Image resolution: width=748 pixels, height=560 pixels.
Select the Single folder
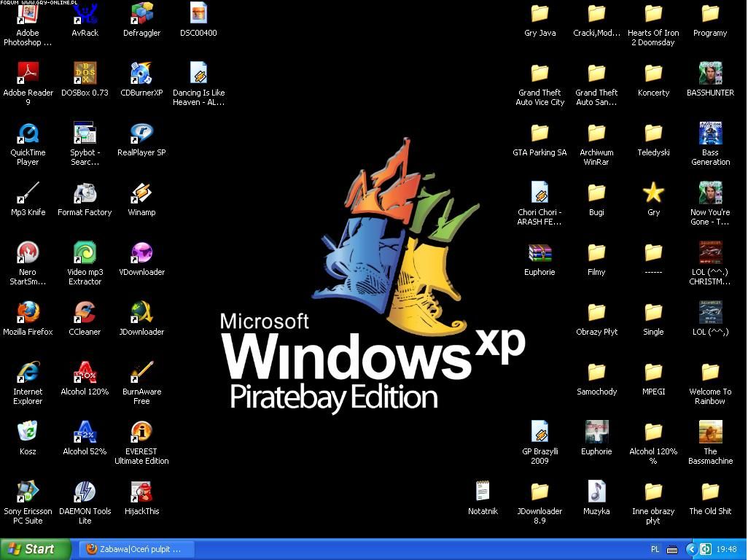[653, 312]
